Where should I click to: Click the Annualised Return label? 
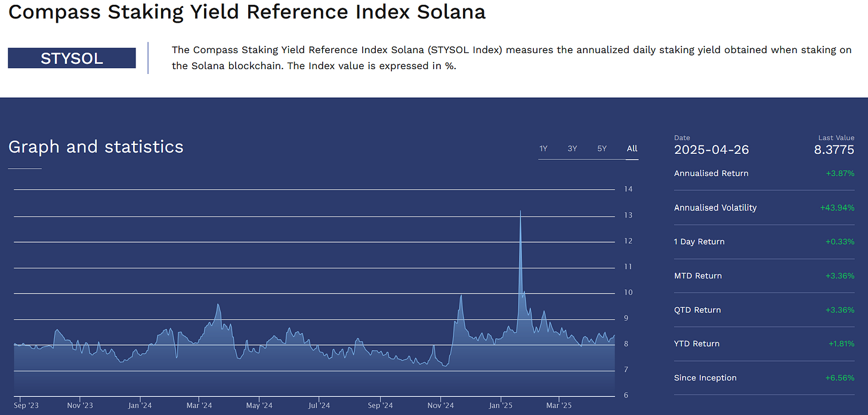pyautogui.click(x=711, y=174)
